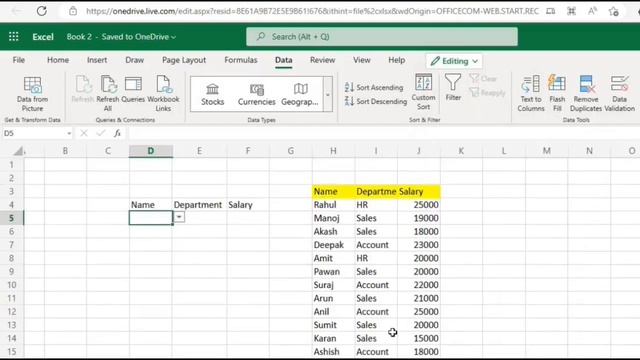Viewport: 640px width, 360px height.
Task: Click the cell containing Ashish
Action: tap(333, 351)
